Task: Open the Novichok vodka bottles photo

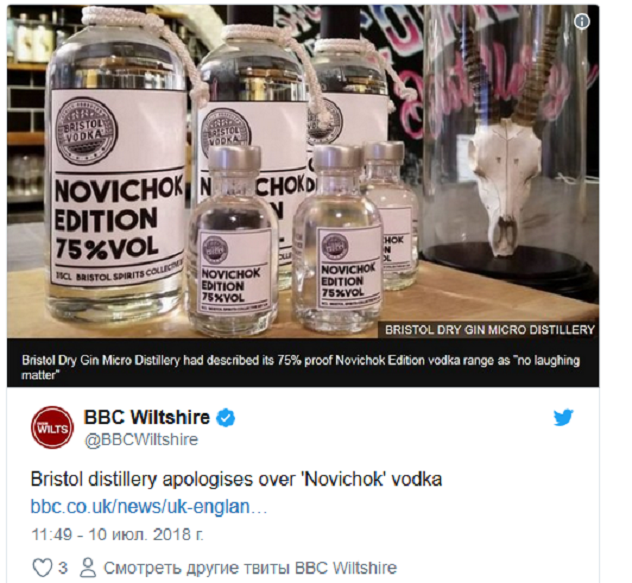Action: pos(303,171)
